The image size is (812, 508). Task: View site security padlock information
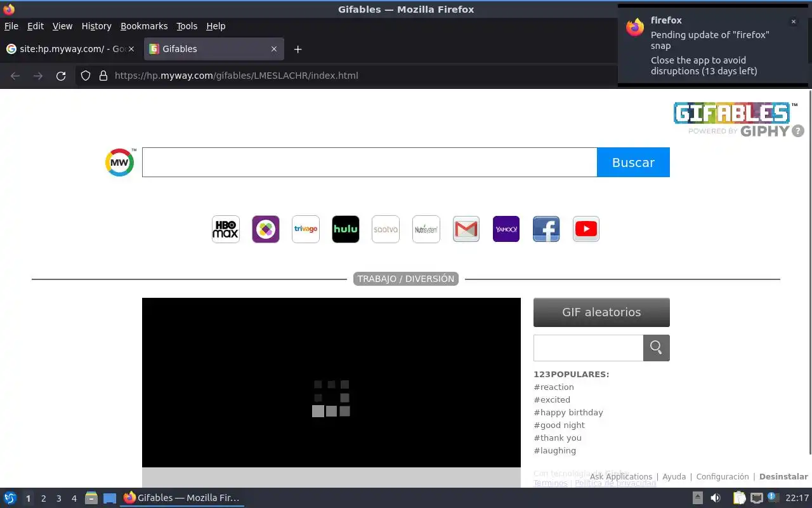tap(103, 76)
